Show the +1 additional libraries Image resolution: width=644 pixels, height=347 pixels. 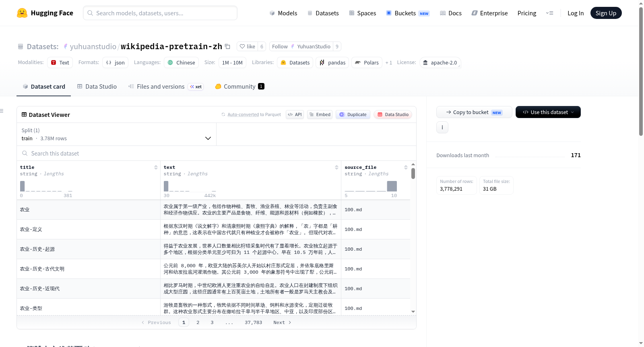click(388, 62)
